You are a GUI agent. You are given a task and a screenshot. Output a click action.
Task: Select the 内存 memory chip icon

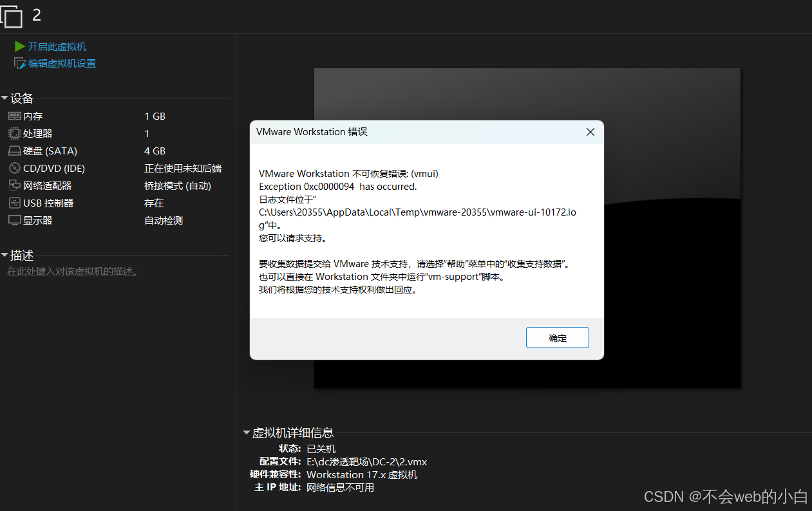click(x=14, y=116)
